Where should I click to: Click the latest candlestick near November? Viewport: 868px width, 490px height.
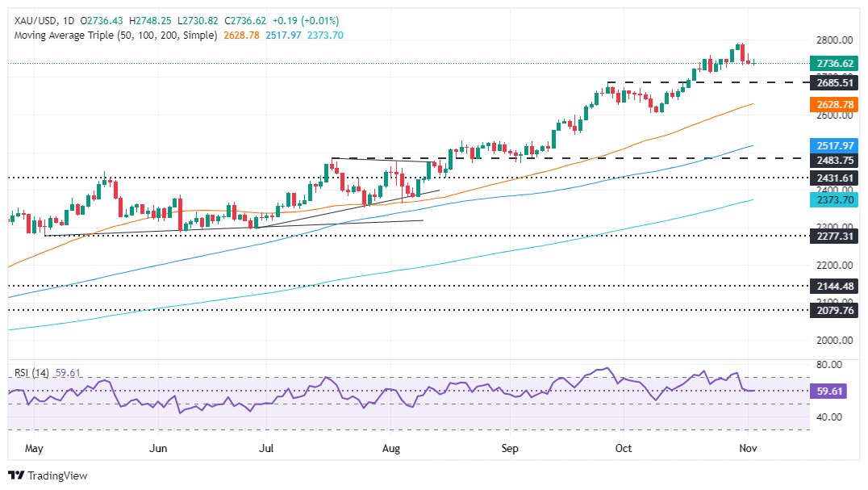(x=754, y=62)
